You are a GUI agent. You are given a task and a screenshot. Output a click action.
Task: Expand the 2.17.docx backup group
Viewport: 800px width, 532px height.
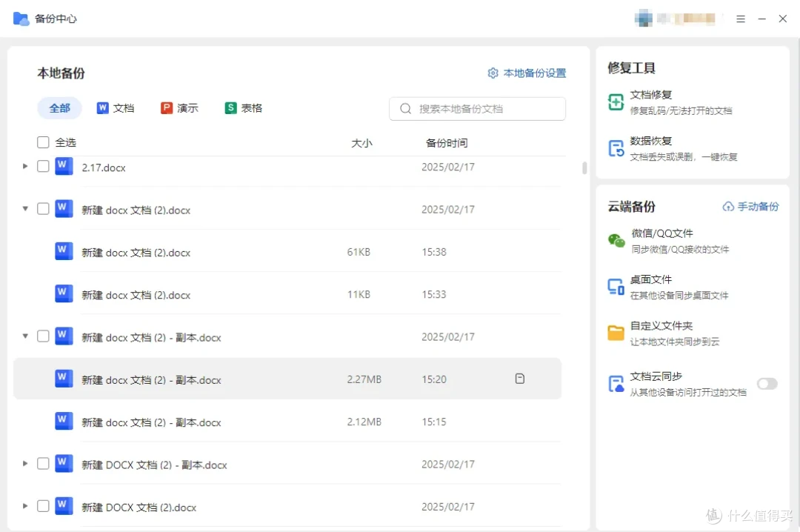pos(25,167)
